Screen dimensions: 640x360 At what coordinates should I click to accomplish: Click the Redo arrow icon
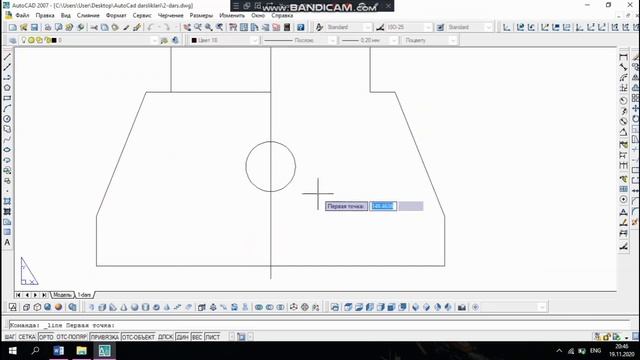[167, 27]
